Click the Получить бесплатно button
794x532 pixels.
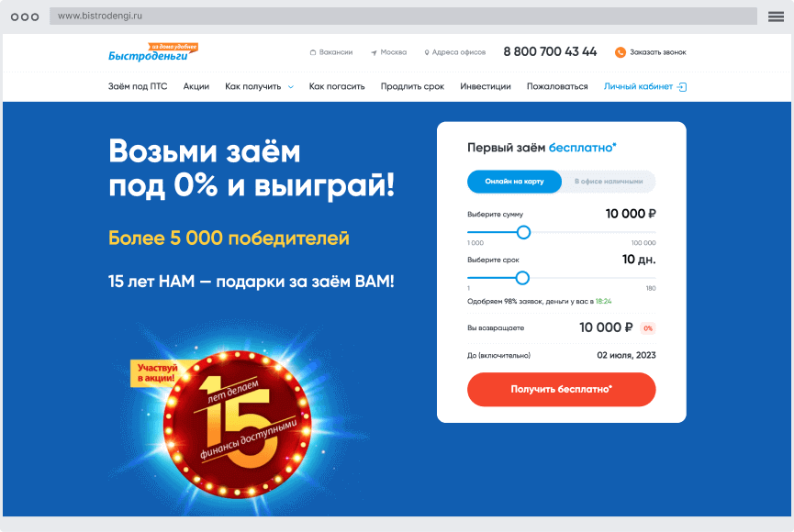coord(561,389)
